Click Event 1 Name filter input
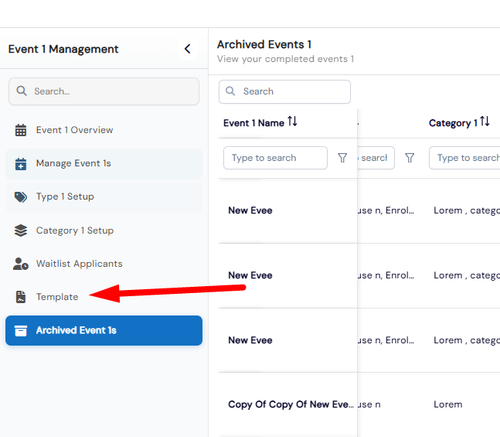The width and height of the screenshot is (500, 437). 275,158
